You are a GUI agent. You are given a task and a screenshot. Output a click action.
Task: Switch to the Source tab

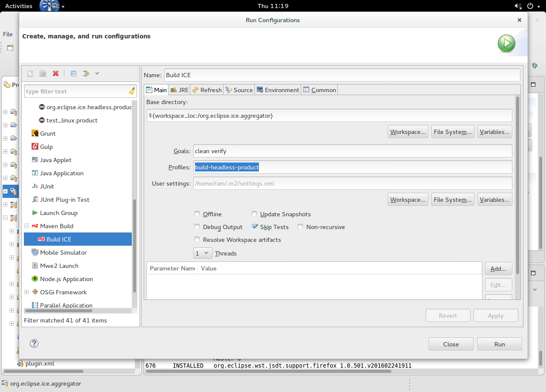pyautogui.click(x=239, y=90)
